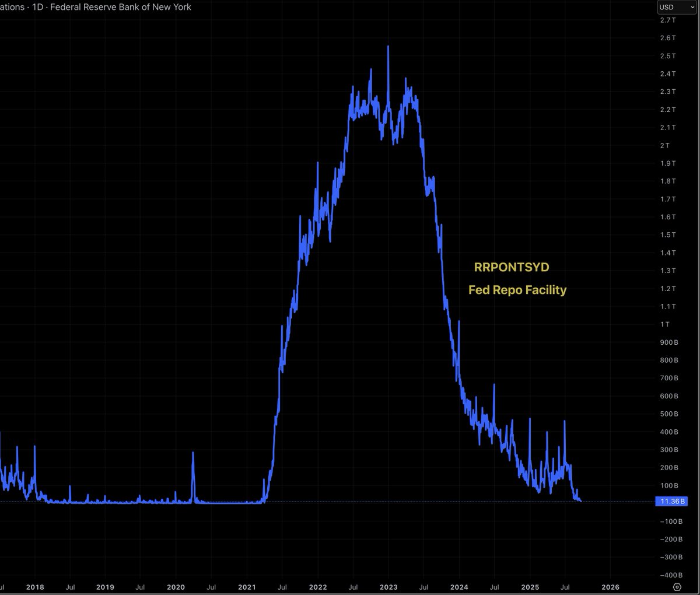Click the blue 11.36 B last-price label
This screenshot has height=595, width=700.
click(671, 501)
